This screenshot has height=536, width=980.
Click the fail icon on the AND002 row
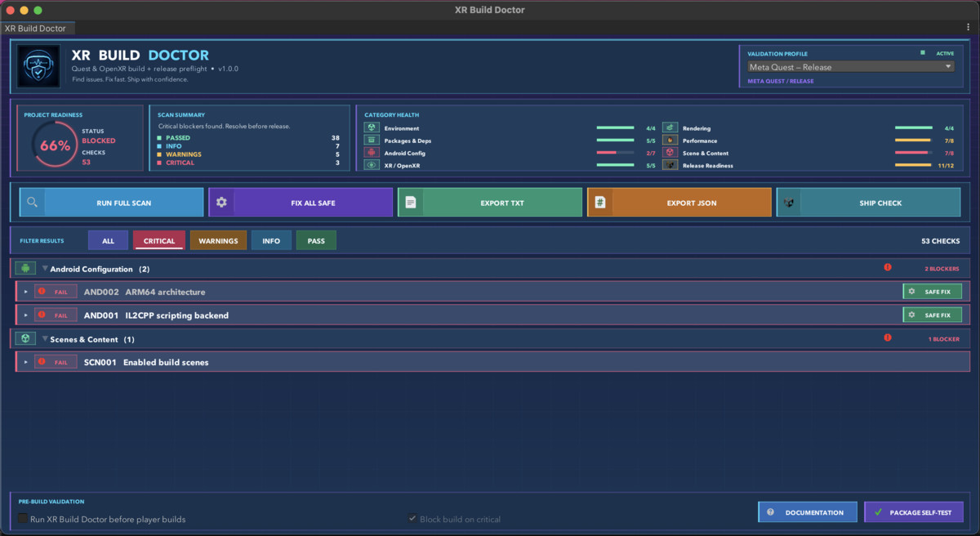coord(42,291)
